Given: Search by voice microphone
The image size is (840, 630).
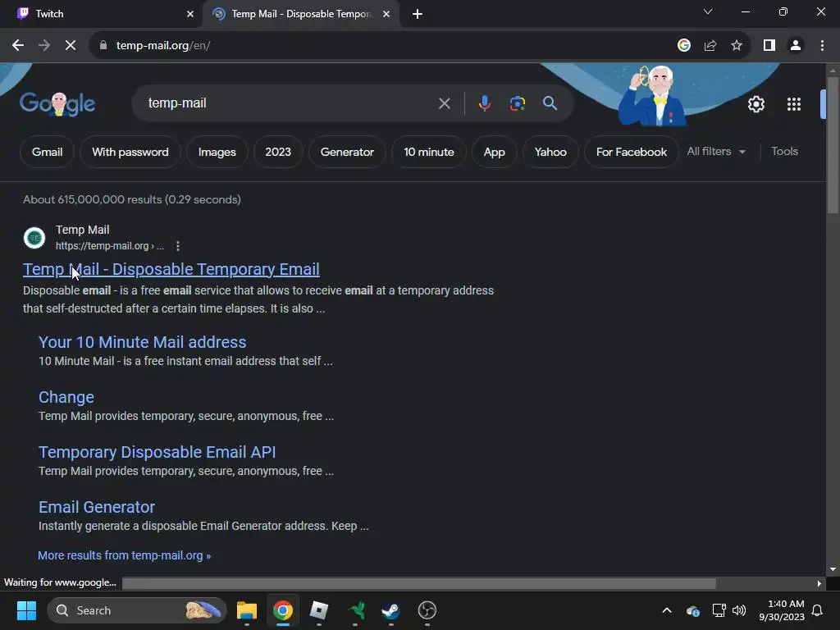Looking at the screenshot, I should point(484,103).
